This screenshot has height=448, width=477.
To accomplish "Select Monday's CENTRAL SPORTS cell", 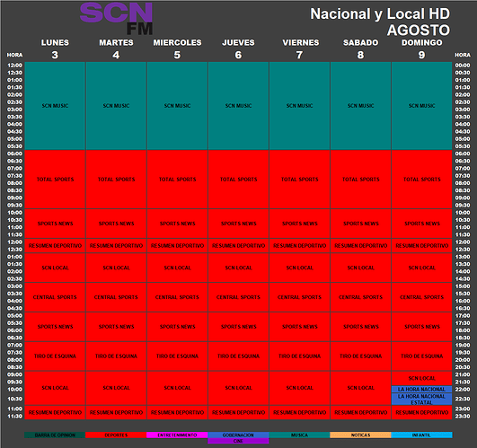I will click(x=55, y=297).
